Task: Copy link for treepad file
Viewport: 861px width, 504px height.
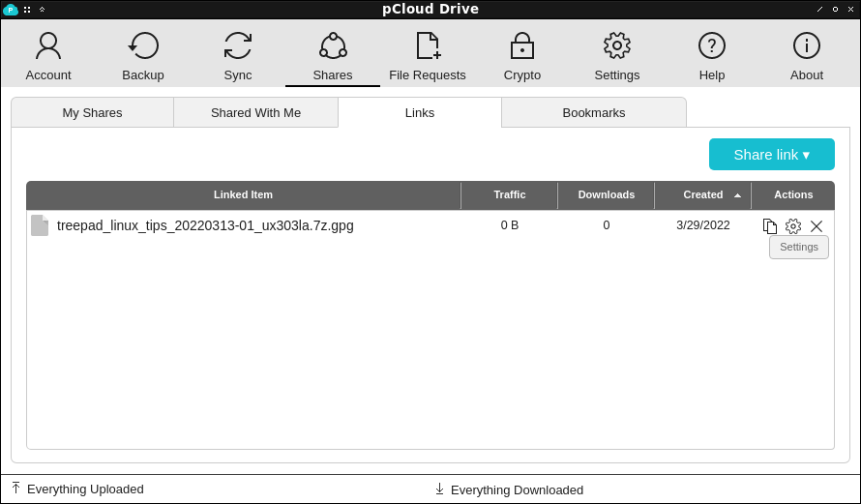Action: 770,226
